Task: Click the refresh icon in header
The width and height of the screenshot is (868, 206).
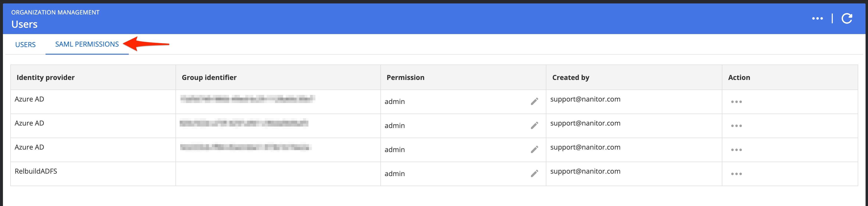Action: (x=847, y=19)
